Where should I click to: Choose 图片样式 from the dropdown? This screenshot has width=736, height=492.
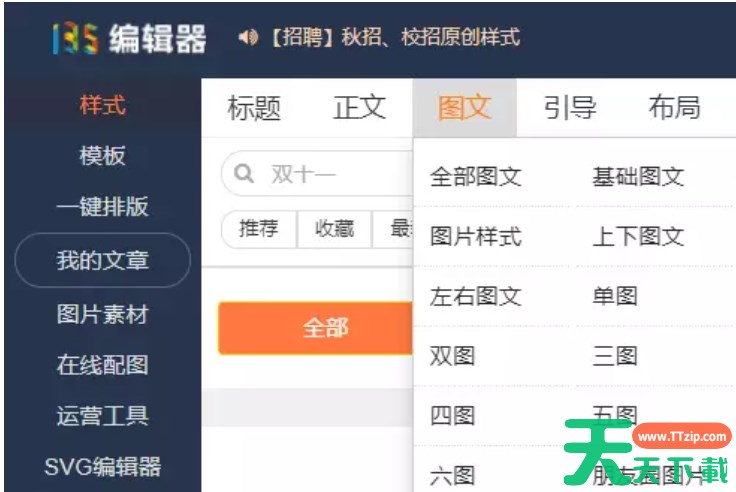[x=475, y=236]
